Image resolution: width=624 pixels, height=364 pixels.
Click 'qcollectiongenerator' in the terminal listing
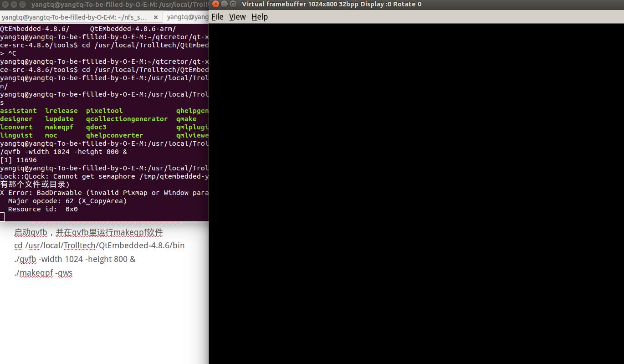pyautogui.click(x=127, y=119)
